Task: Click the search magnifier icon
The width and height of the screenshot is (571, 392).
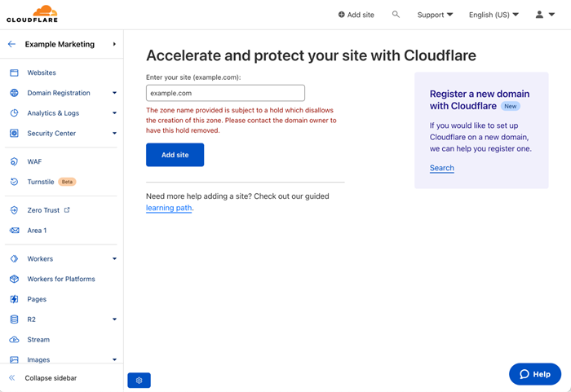Action: [x=396, y=15]
